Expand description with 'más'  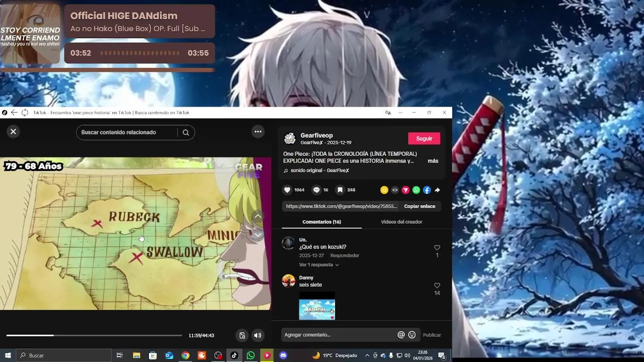coord(433,161)
